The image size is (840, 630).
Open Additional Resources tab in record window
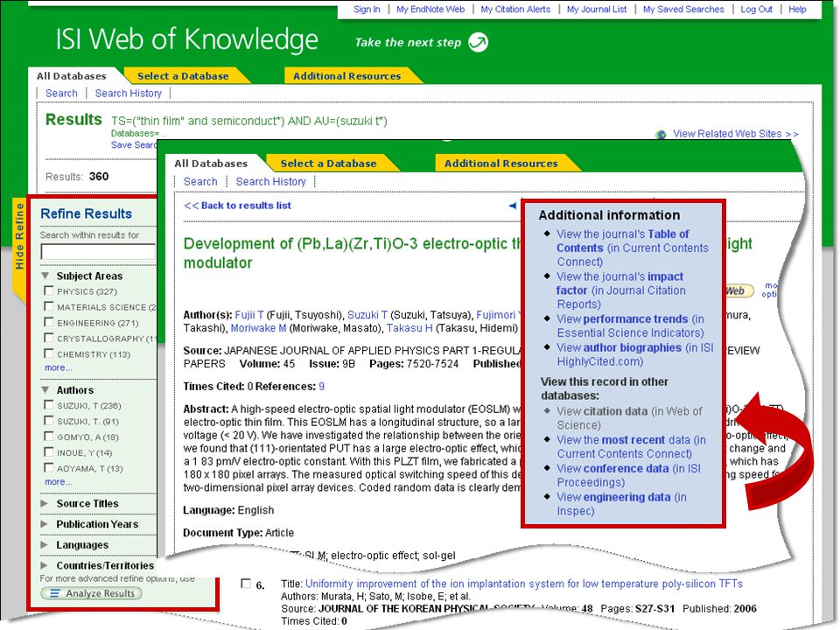[500, 164]
